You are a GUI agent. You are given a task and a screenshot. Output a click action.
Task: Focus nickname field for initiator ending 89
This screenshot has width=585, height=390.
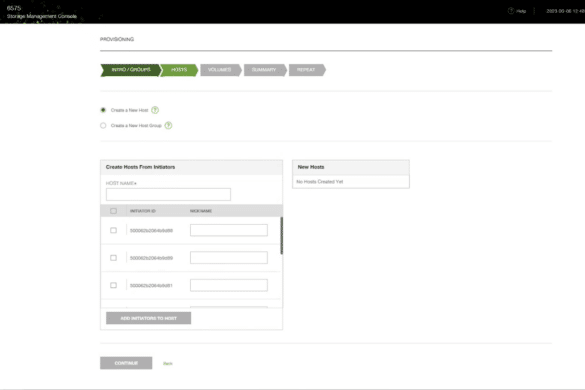229,258
